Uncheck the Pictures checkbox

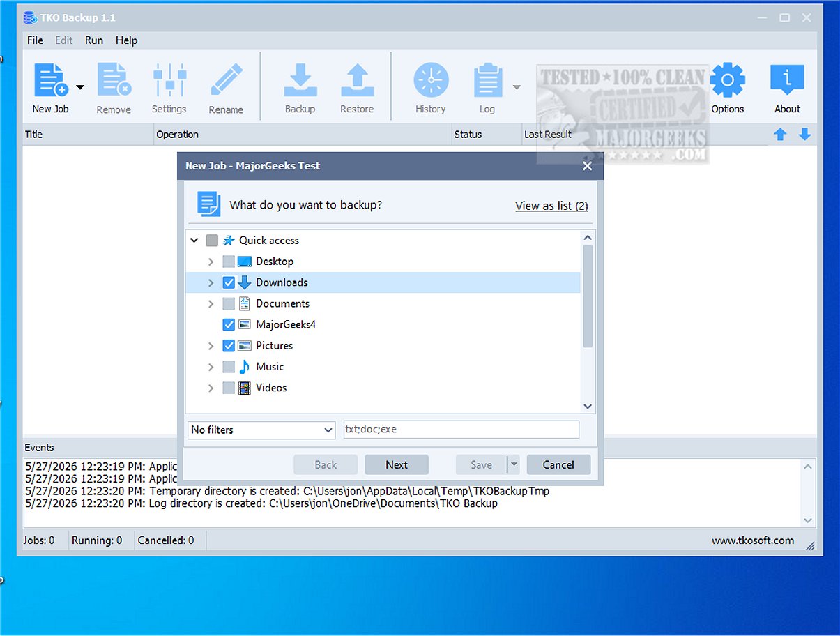[229, 346]
